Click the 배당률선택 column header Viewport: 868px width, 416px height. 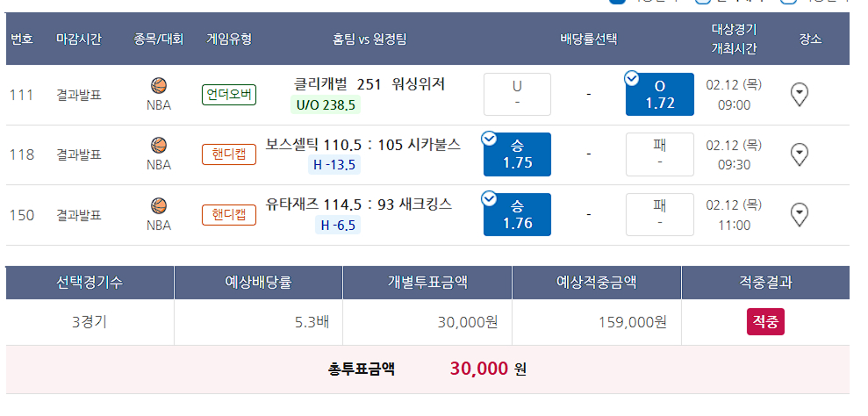588,39
